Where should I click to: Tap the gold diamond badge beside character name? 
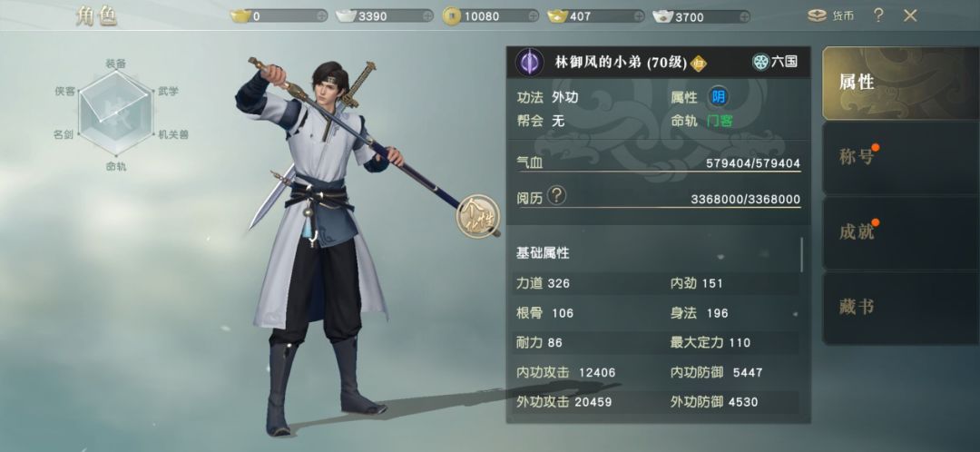699,64
